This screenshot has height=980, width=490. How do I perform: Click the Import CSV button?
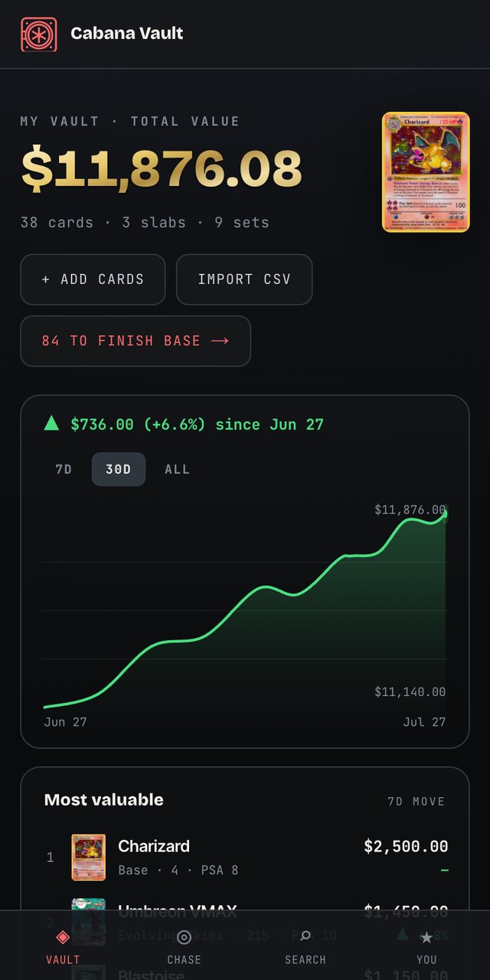pyautogui.click(x=244, y=279)
